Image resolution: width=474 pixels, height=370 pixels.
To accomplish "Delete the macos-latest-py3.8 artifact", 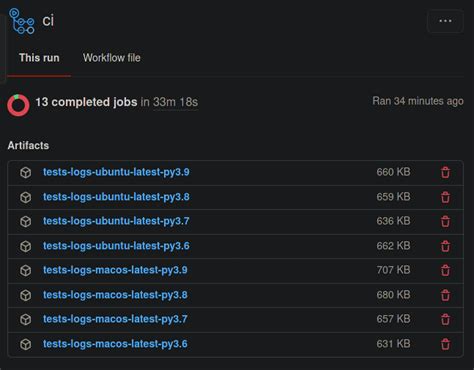I will pyautogui.click(x=445, y=295).
